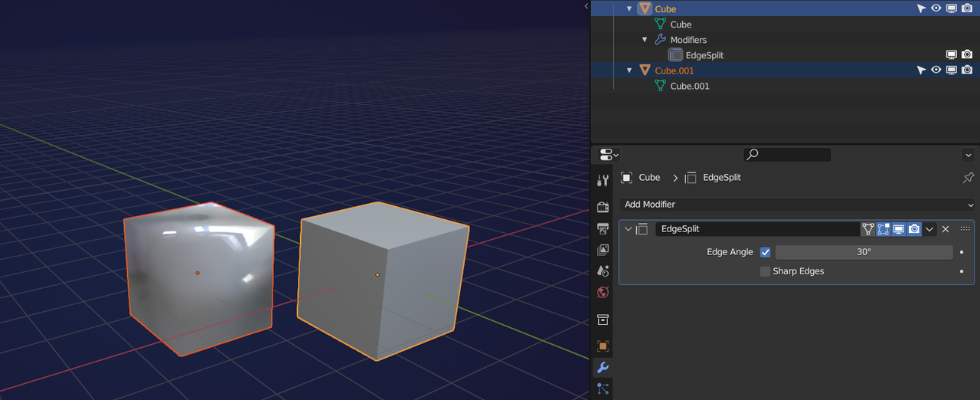Pin the properties editor context
This screenshot has height=400, width=980.
(x=968, y=178)
